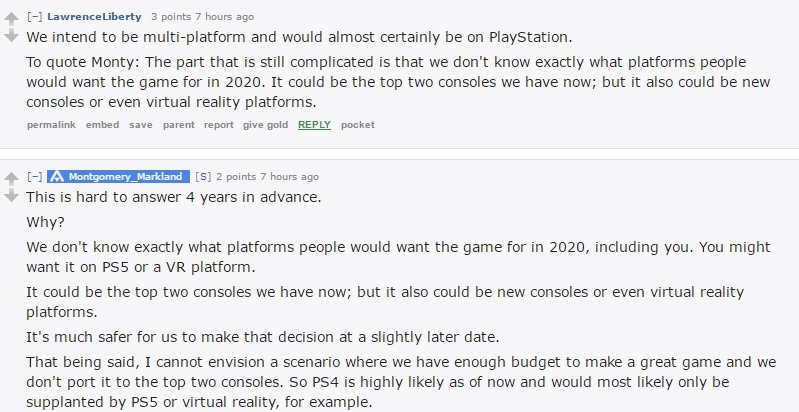Downvote LawrenceLiberty's comment
Viewport: 799px width, 412px height.
pos(11,35)
